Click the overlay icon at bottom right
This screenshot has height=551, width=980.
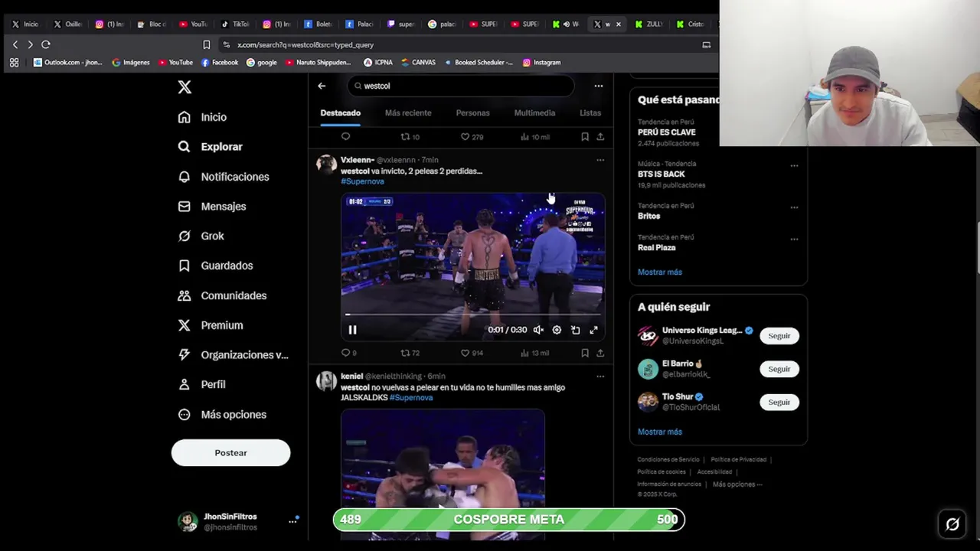[x=952, y=524]
